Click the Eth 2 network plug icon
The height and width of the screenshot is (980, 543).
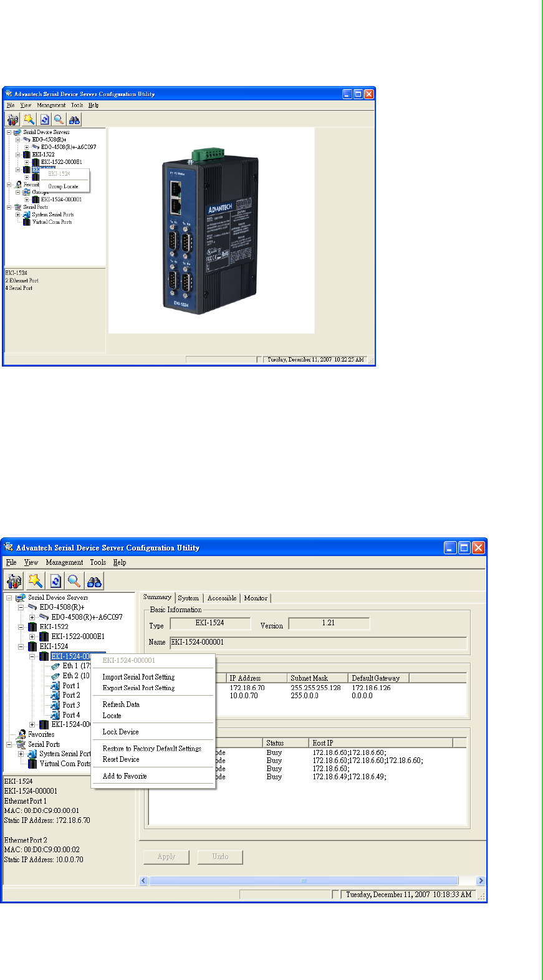(x=55, y=676)
